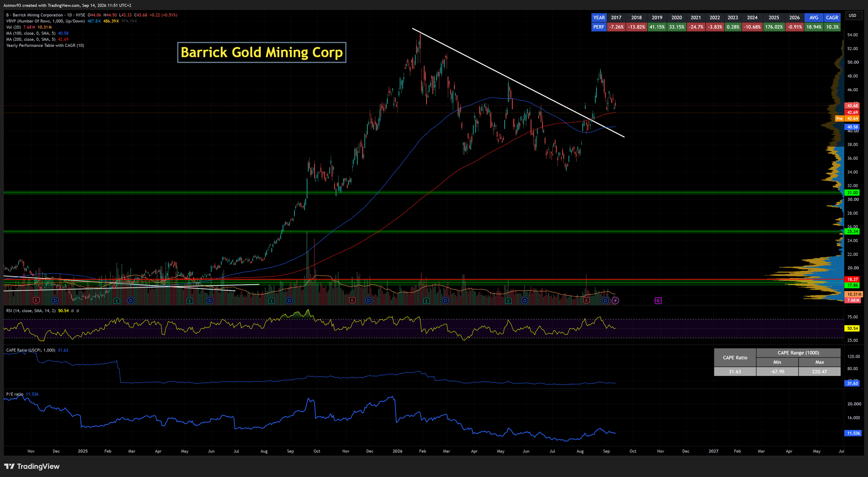Click the orange 10.31M volume average label
This screenshot has width=868, height=477.
pos(853,294)
